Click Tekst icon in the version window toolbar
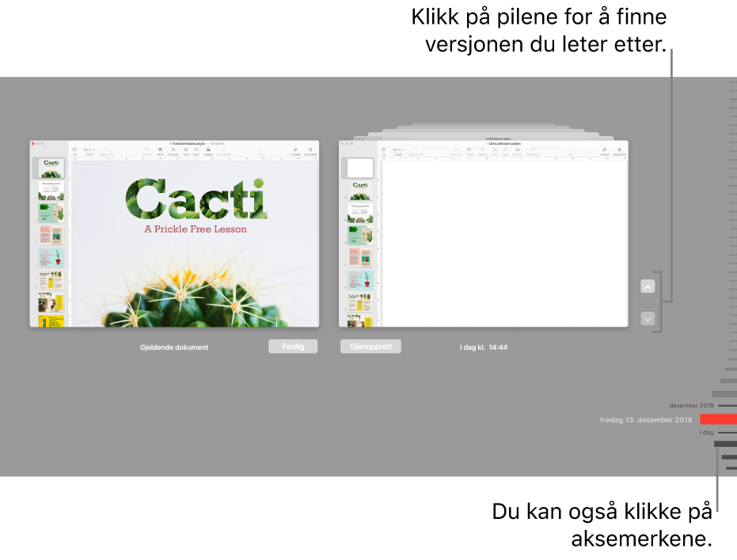 (495, 151)
